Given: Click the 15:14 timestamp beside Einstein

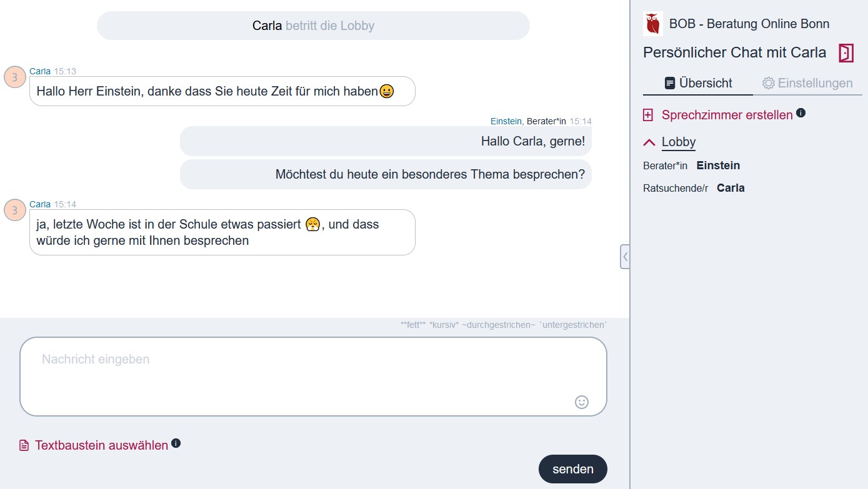Looking at the screenshot, I should (581, 121).
